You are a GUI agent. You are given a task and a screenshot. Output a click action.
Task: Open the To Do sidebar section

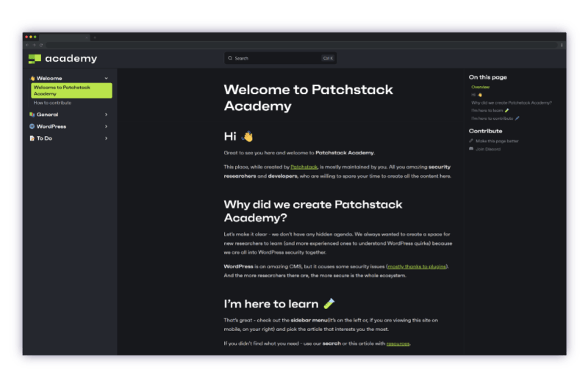[x=44, y=138]
